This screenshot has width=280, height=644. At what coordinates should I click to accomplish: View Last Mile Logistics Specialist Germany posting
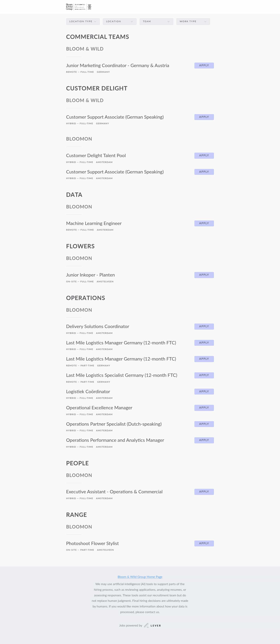coord(122,375)
